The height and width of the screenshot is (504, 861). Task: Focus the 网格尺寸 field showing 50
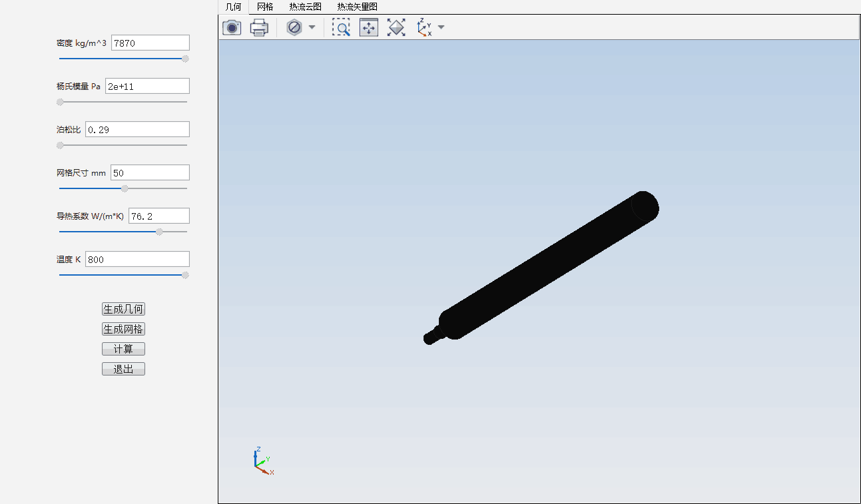point(150,172)
